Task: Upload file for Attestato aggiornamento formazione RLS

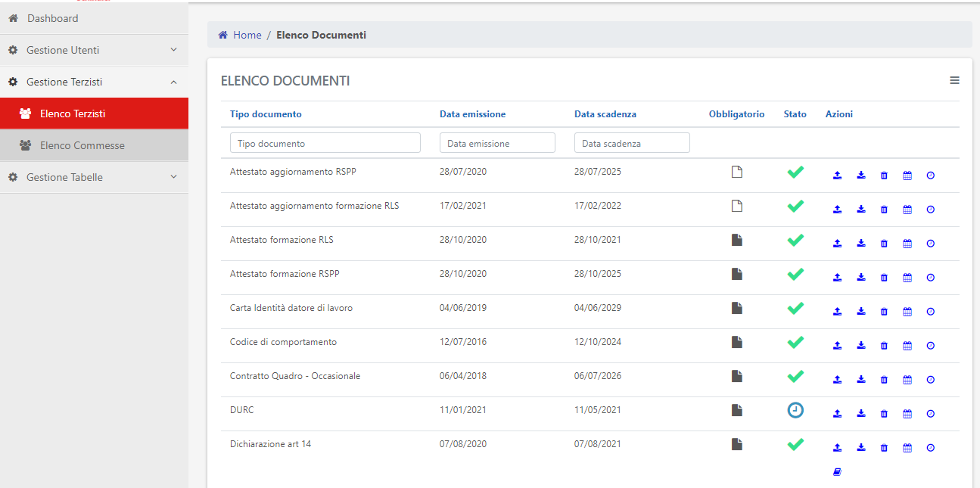Action: click(x=837, y=210)
